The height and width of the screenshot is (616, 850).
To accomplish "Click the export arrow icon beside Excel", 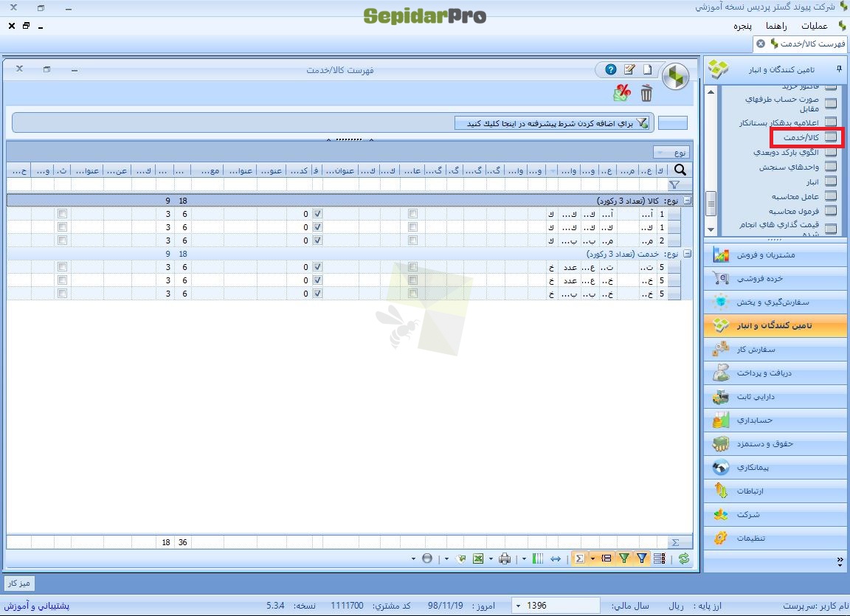I will (x=460, y=558).
